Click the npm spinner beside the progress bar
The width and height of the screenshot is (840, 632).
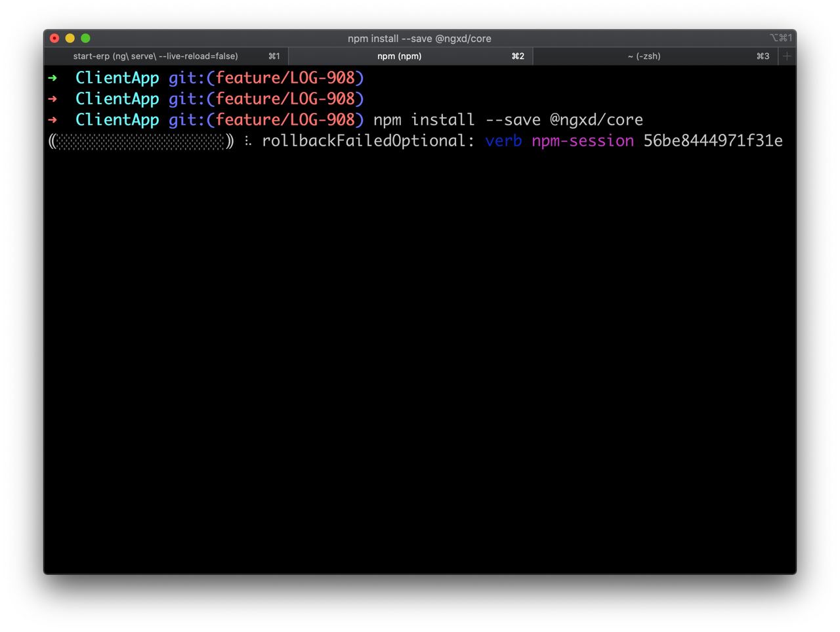coord(247,140)
